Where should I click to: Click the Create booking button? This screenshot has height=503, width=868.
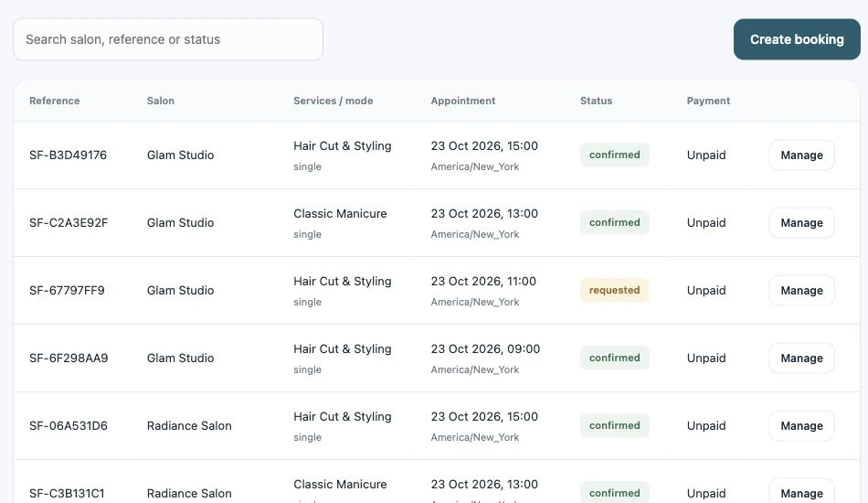pyautogui.click(x=797, y=39)
